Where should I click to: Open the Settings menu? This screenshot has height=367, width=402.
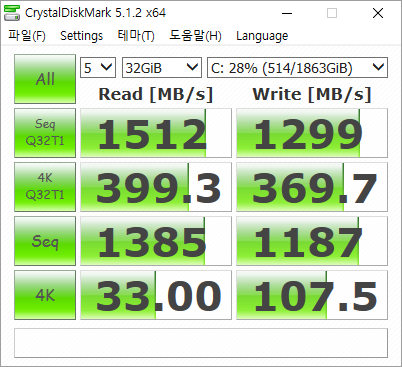[81, 35]
